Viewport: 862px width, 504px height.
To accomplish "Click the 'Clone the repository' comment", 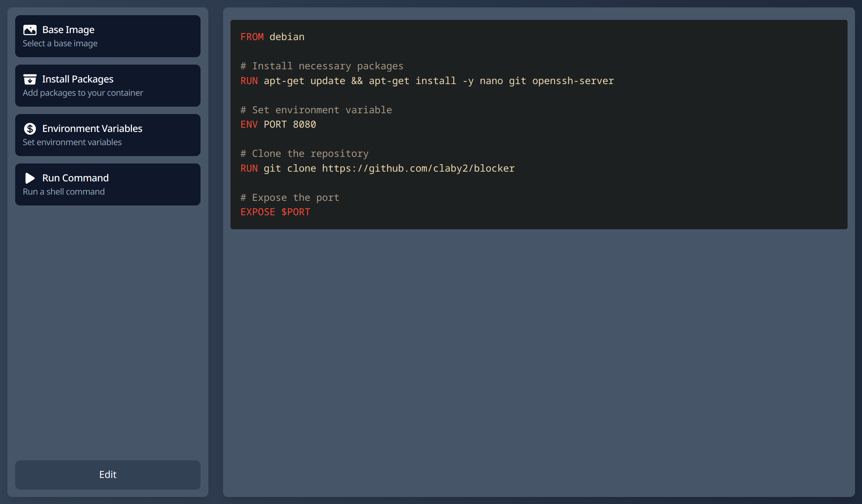I will (x=304, y=154).
